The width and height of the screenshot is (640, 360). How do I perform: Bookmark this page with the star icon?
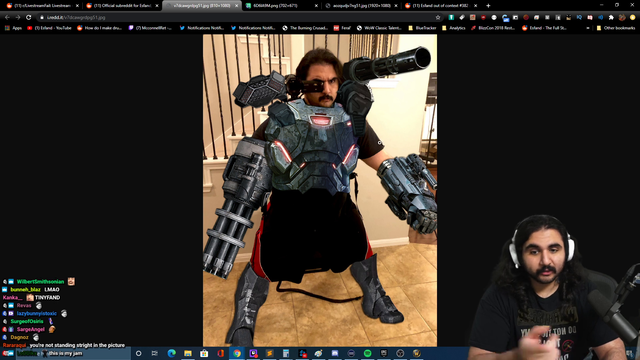click(x=438, y=18)
